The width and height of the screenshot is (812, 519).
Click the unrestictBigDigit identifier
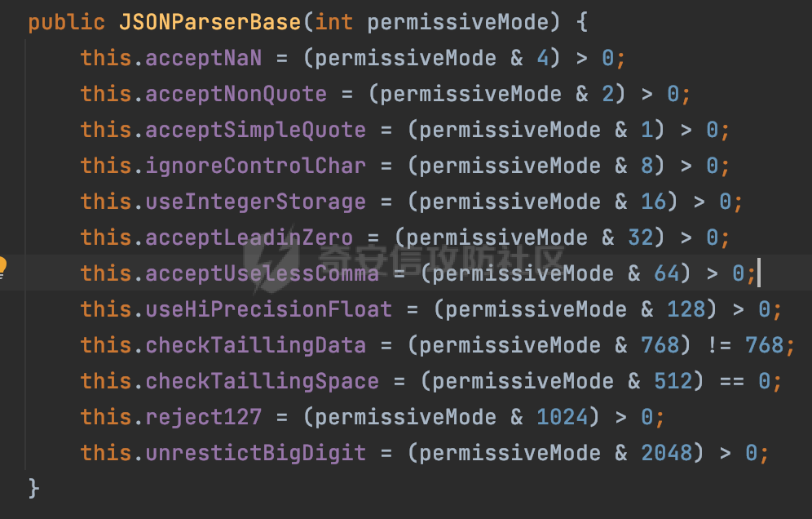click(x=256, y=453)
